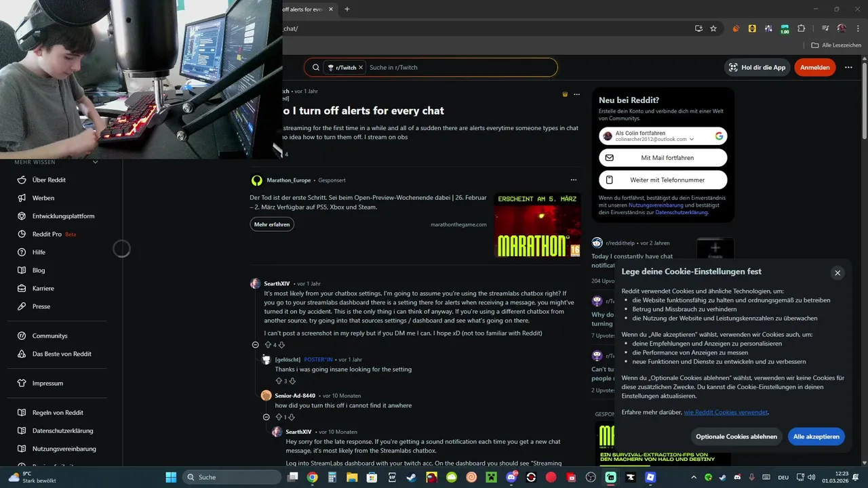
Task: Click the taskbar Suche search box
Action: 231,477
